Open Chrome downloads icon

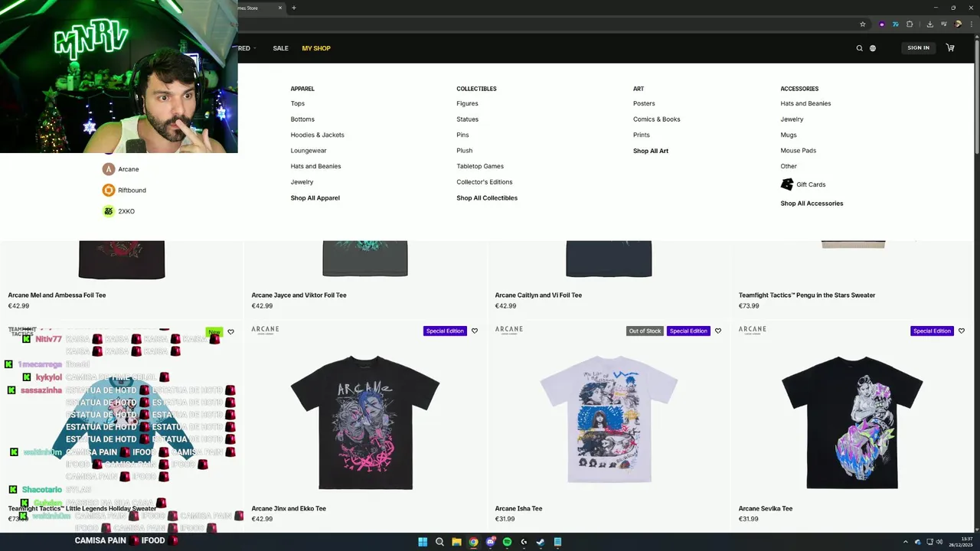930,24
